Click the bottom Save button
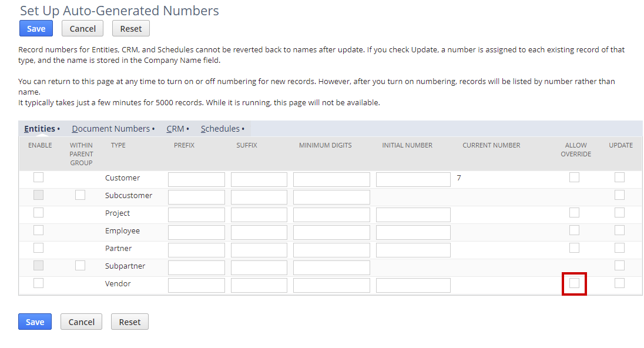The height and width of the screenshot is (348, 644). click(x=35, y=322)
